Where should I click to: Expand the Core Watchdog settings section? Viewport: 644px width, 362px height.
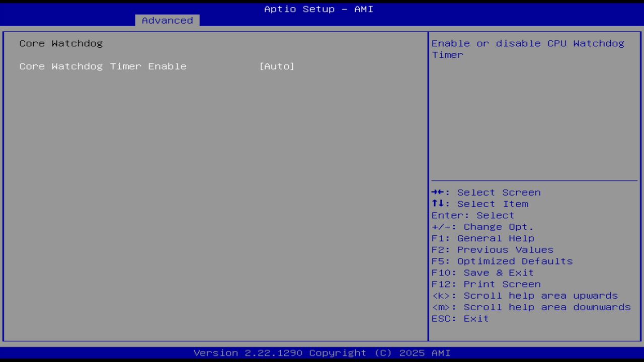(x=60, y=43)
